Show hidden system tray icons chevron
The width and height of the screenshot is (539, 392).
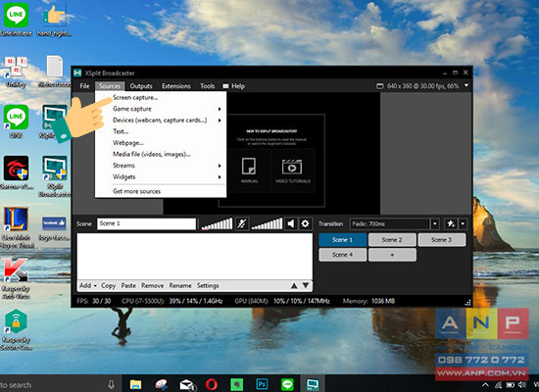click(x=485, y=385)
